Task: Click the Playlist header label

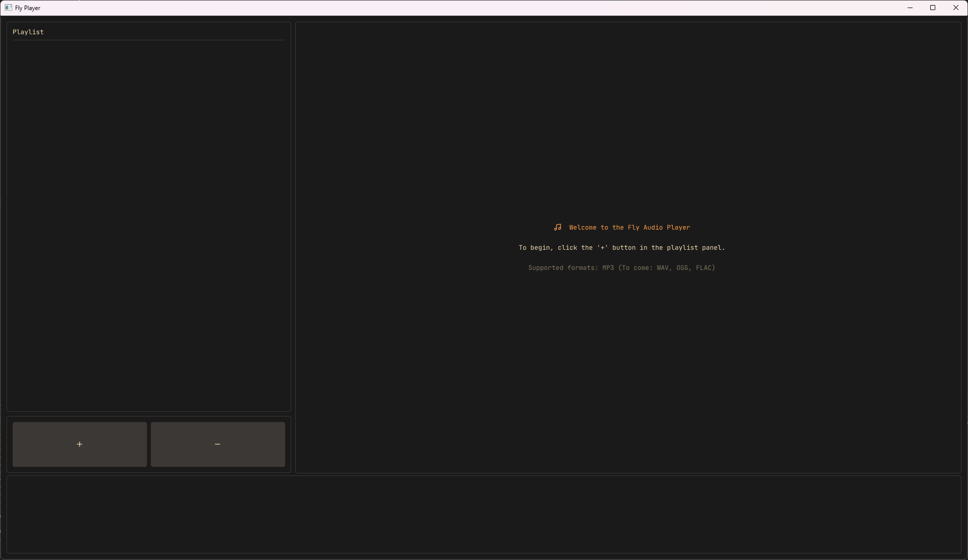Action: coord(28,32)
